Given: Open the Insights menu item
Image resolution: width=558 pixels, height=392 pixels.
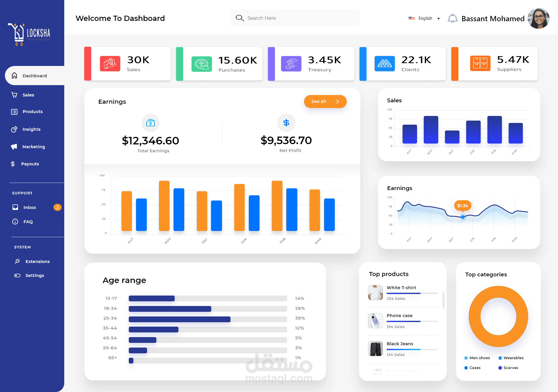Looking at the screenshot, I should (31, 129).
